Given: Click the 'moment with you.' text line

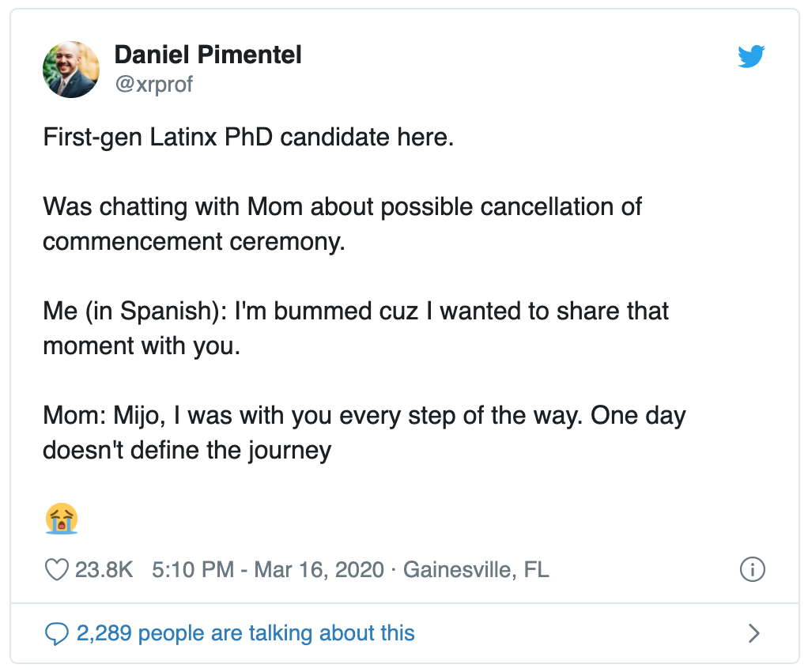Looking at the screenshot, I should pos(142,345).
